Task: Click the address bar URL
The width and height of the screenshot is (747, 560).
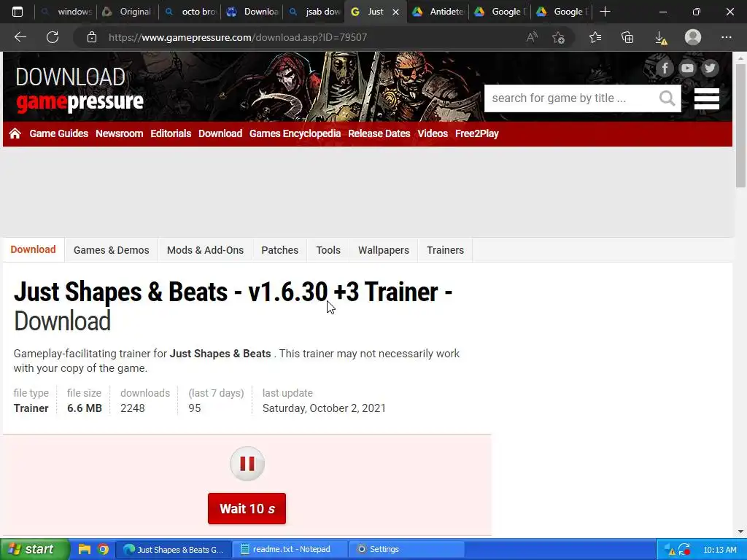Action: [238, 37]
